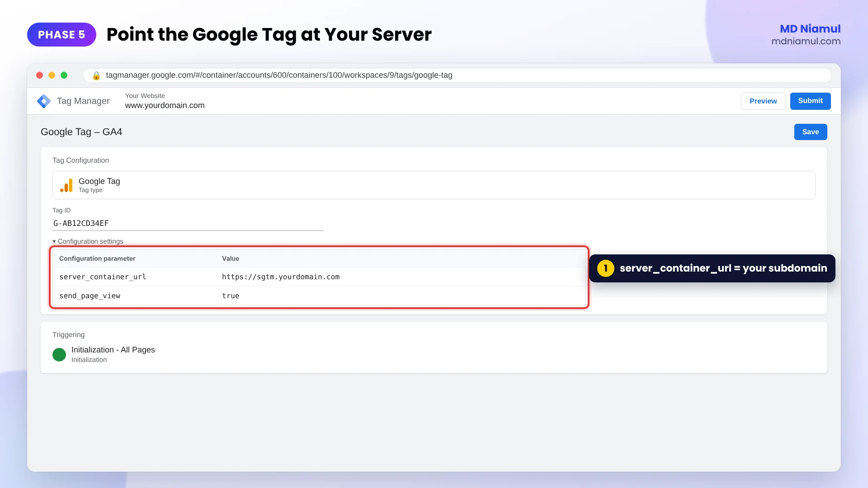Viewport: 868px width, 488px height.
Task: Select the 'true' value cell
Action: 231,296
